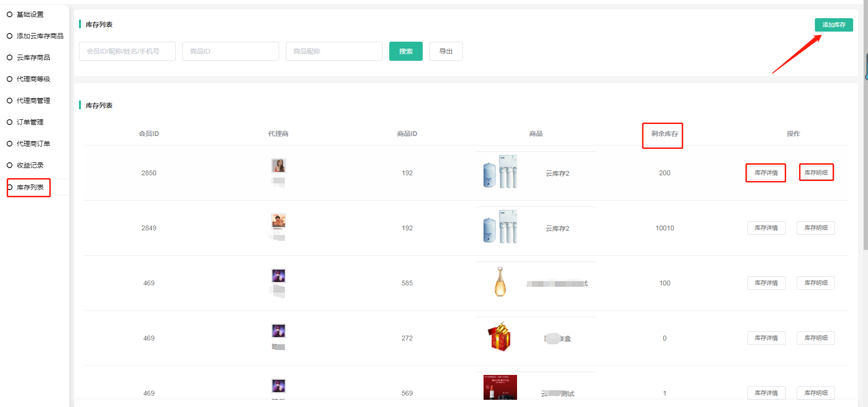This screenshot has width=868, height=407.
Task: Go to 添加云库存商品 menu item
Action: [x=40, y=36]
